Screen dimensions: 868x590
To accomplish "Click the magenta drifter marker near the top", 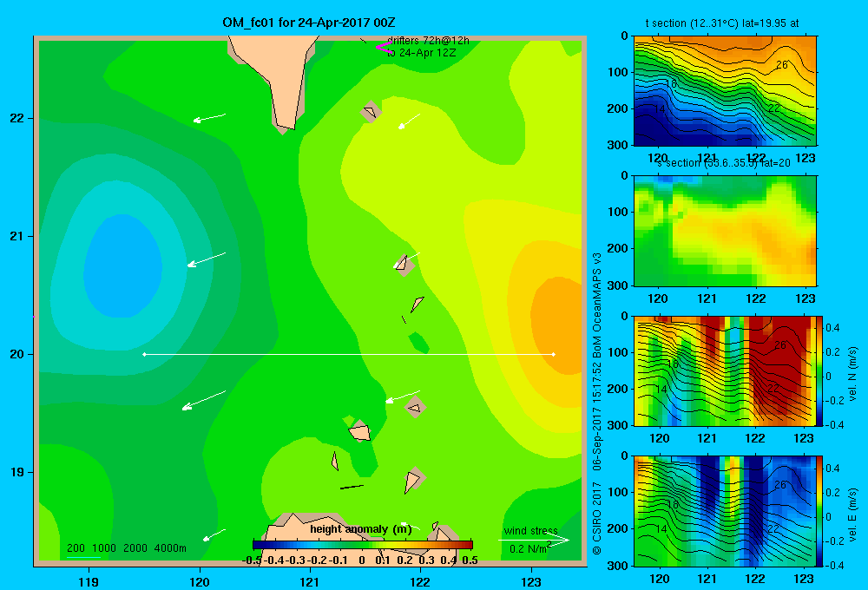I will pyautogui.click(x=383, y=47).
